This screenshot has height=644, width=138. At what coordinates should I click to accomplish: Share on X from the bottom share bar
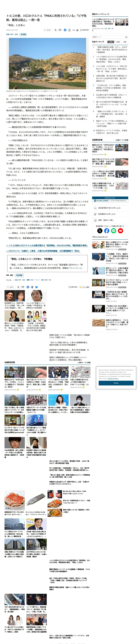(x=18, y=287)
